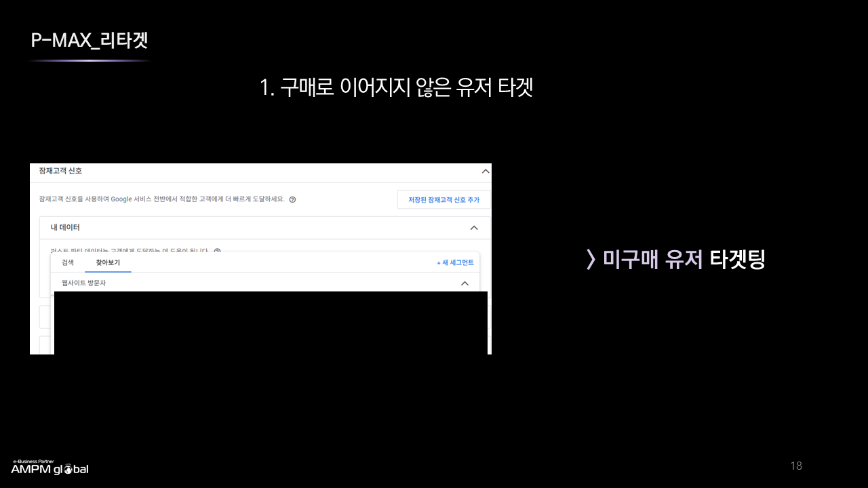
Task: Click the purple underline beneath slide title
Action: (x=89, y=61)
